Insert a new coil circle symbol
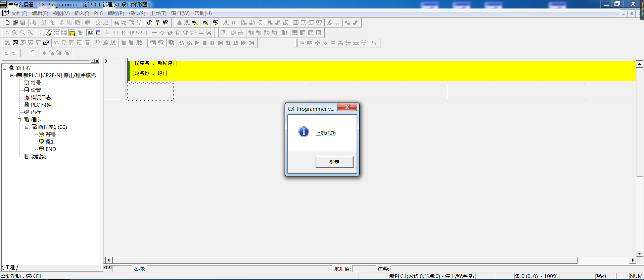 click(x=162, y=33)
